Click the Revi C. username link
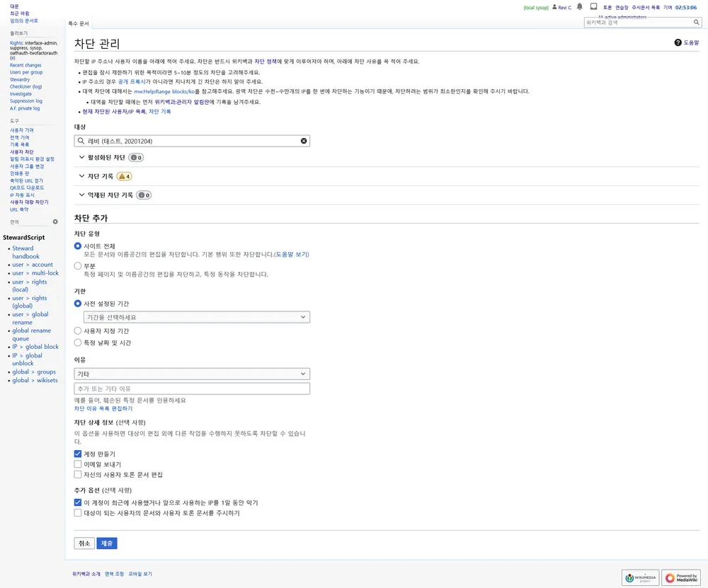 click(x=565, y=7)
